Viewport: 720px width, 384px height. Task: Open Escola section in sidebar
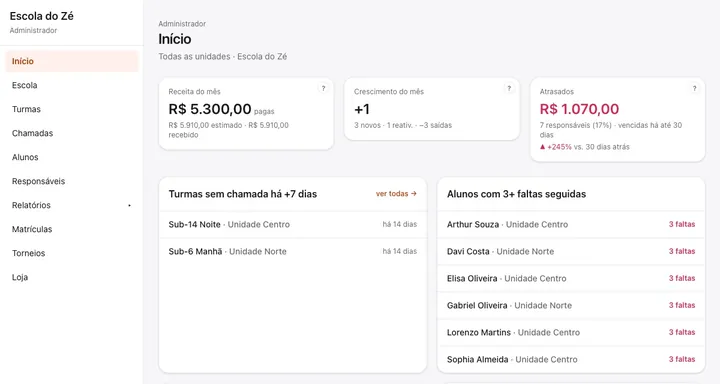pos(72,85)
